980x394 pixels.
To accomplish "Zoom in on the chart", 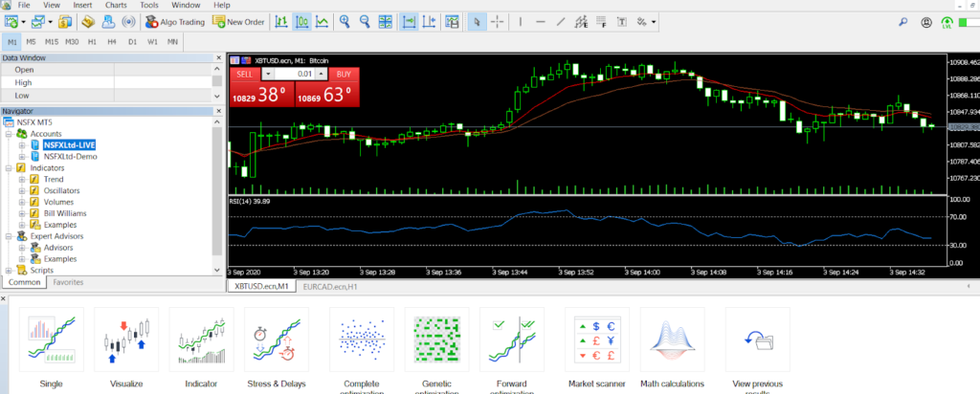I will pos(344,22).
